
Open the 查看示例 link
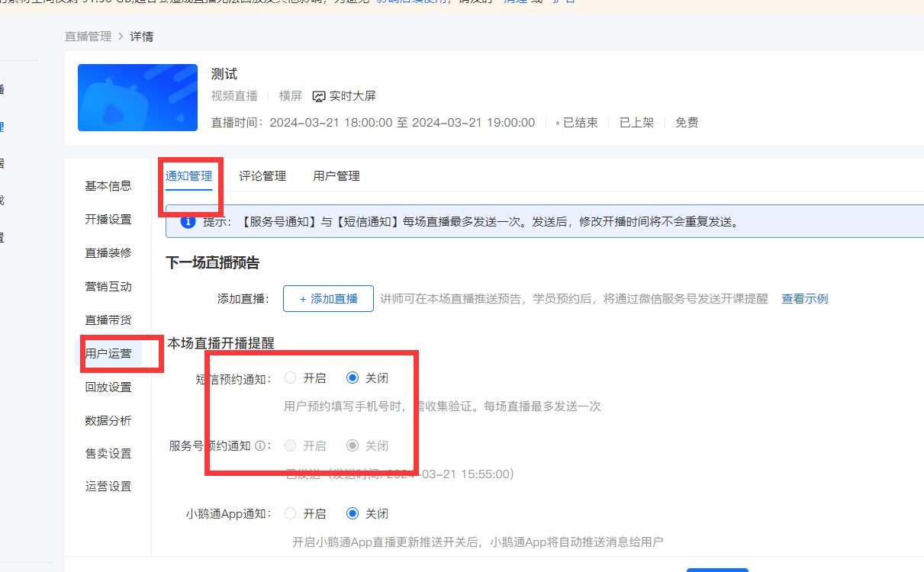coord(804,299)
